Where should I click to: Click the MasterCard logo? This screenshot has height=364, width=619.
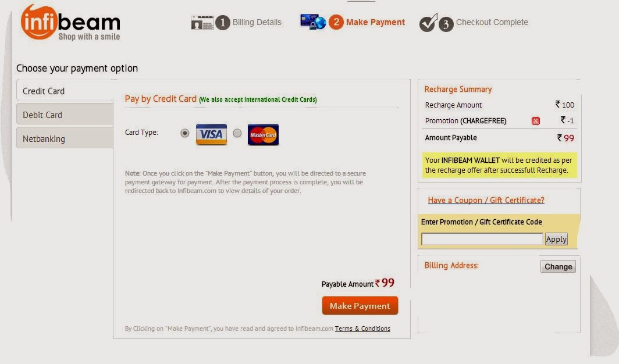pos(263,134)
